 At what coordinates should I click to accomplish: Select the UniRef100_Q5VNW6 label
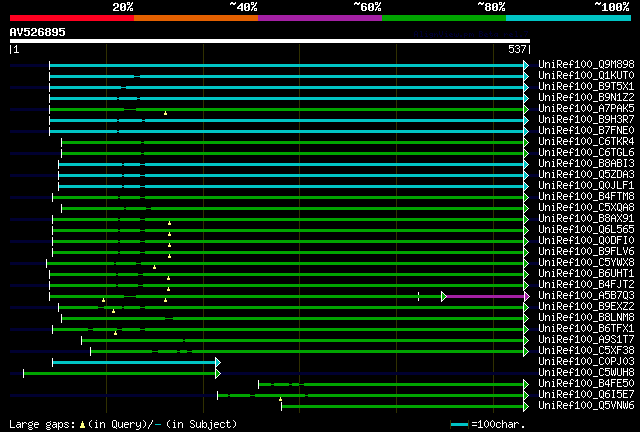pos(586,406)
